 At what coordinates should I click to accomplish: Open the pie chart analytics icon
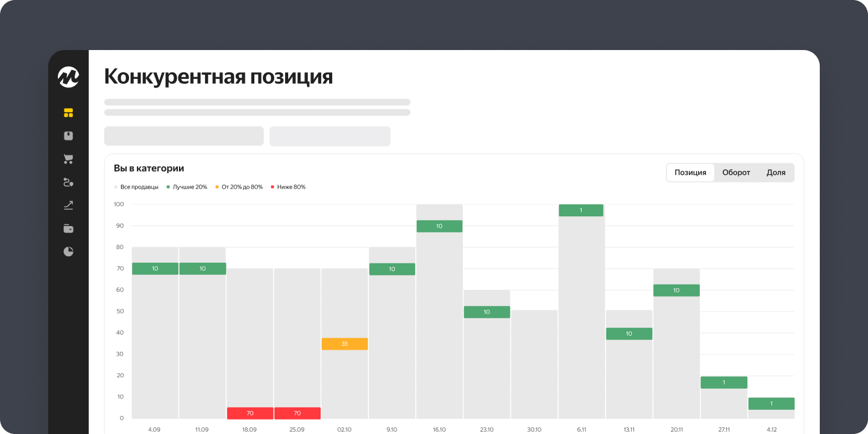pos(68,251)
